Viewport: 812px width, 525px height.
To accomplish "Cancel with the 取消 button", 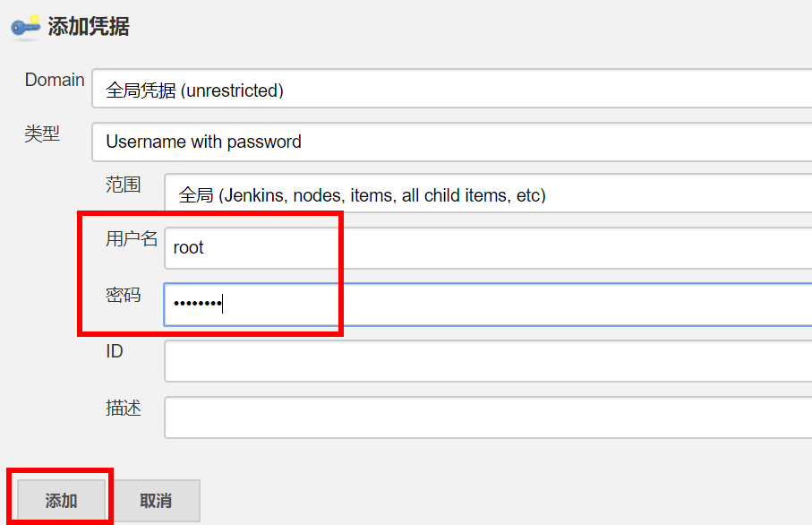I will click(x=157, y=500).
